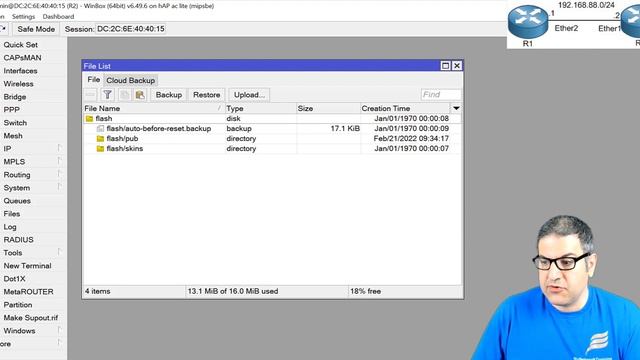The height and width of the screenshot is (360, 640).
Task: Expand the Routing submenu
Action: pyautogui.click(x=60, y=174)
